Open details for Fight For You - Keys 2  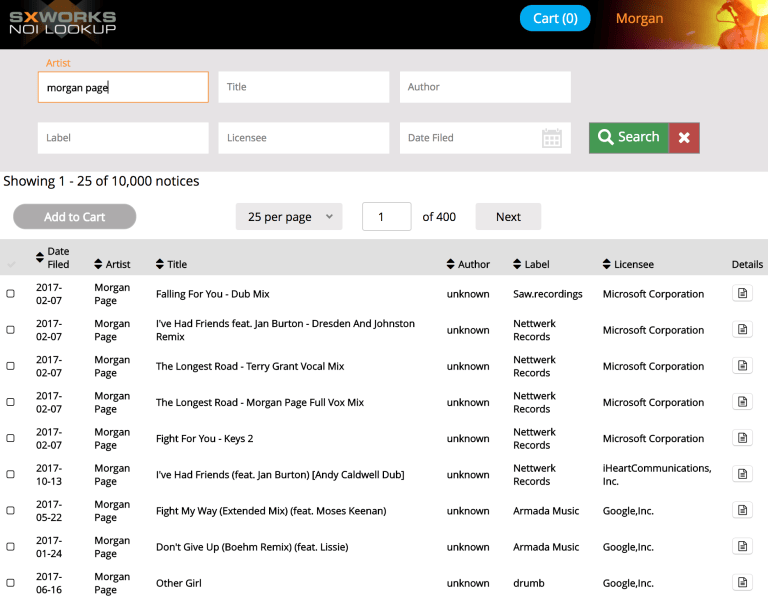[742, 438]
